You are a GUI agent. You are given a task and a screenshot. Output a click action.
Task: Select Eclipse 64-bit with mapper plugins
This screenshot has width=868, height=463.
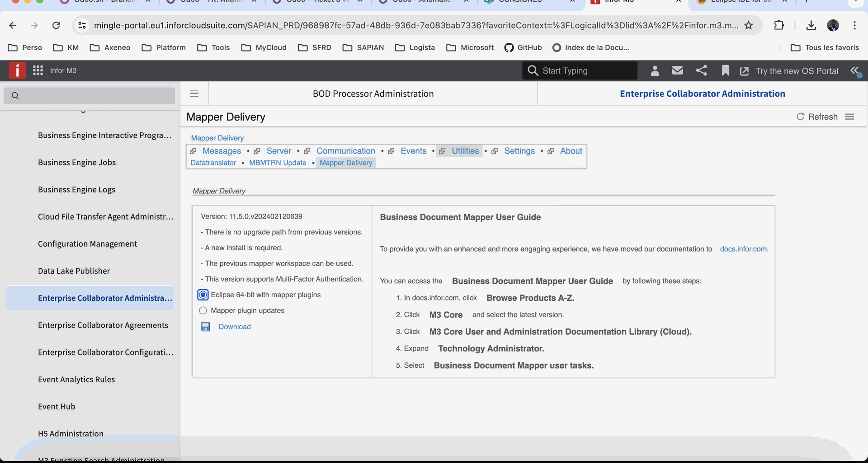(203, 295)
